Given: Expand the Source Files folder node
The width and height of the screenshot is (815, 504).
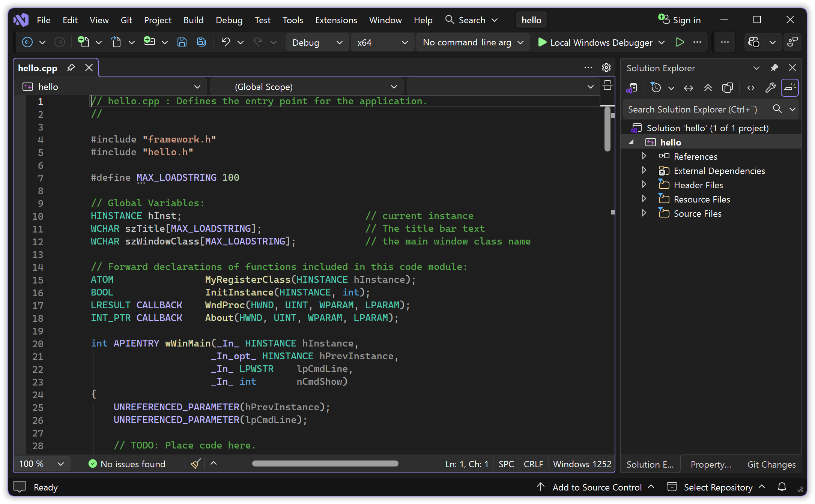Looking at the screenshot, I should point(644,213).
